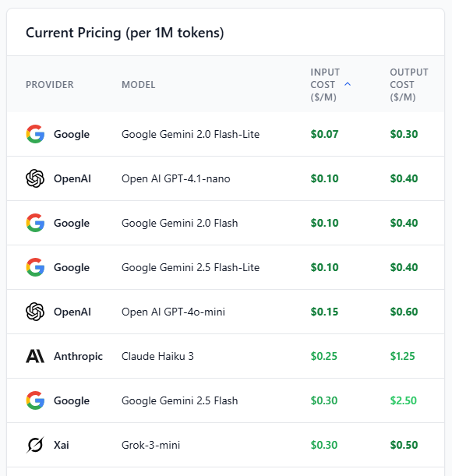Select the Grok-3-mini model name
The width and height of the screenshot is (452, 476).
(150, 445)
